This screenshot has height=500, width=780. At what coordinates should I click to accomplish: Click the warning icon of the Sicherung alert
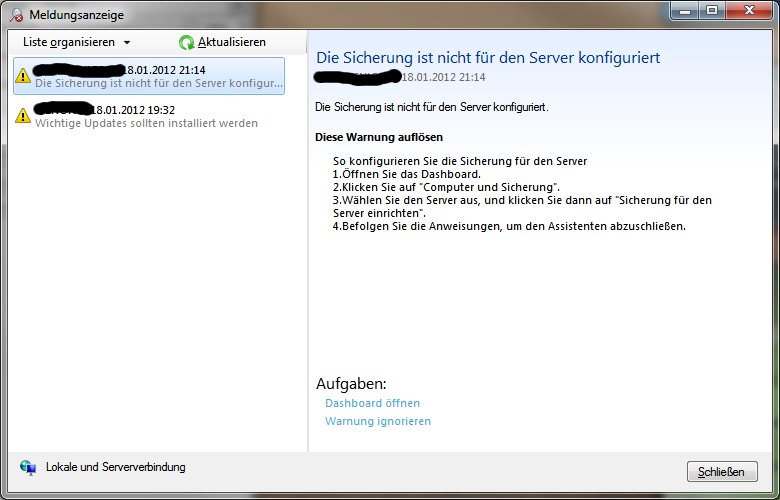pyautogui.click(x=23, y=76)
